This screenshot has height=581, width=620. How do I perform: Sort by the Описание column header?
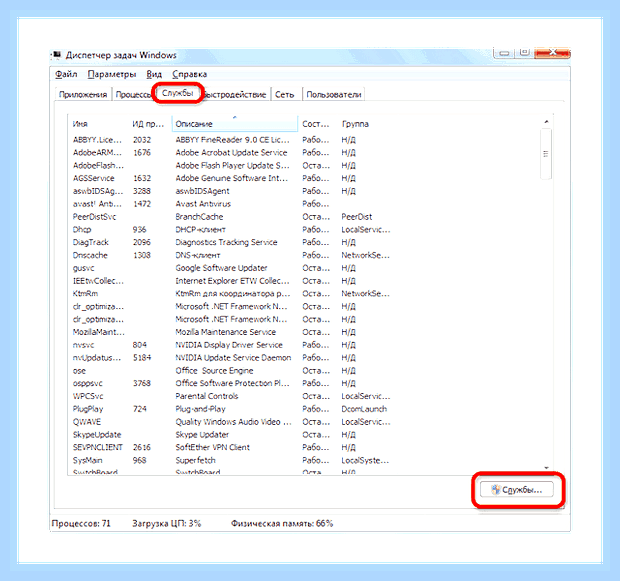click(235, 124)
